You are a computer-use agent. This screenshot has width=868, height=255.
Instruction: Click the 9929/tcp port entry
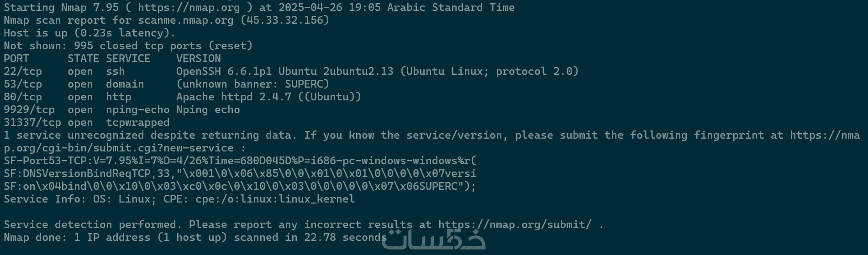pos(29,110)
